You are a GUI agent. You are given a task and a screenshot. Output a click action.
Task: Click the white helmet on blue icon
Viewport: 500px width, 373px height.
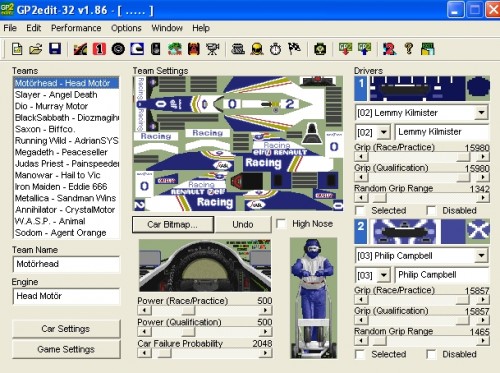tap(137, 49)
